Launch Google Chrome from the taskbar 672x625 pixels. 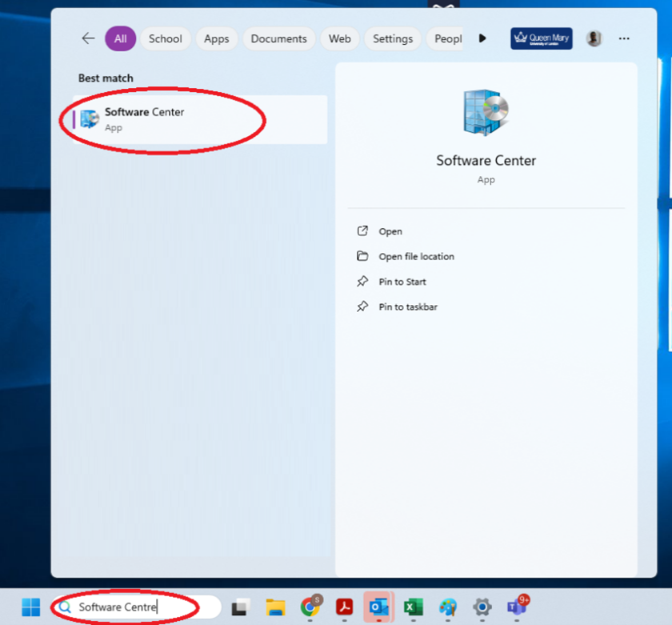click(310, 607)
